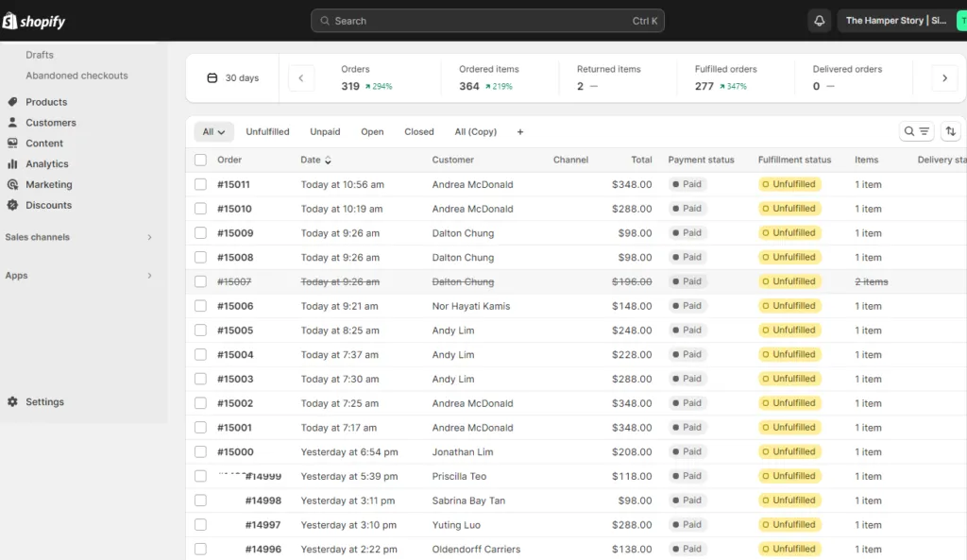Select all orders with header checkbox
This screenshot has width=967, height=560.
[x=200, y=160]
